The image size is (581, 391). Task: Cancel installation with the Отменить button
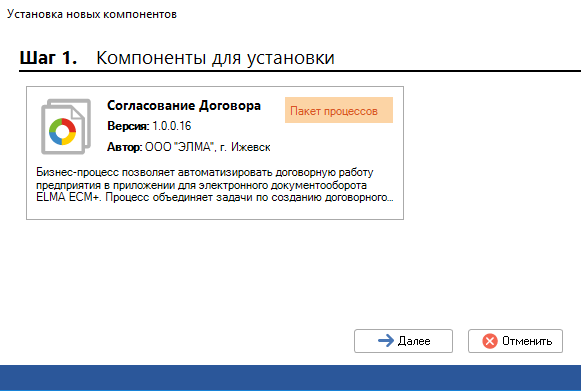[x=515, y=341]
